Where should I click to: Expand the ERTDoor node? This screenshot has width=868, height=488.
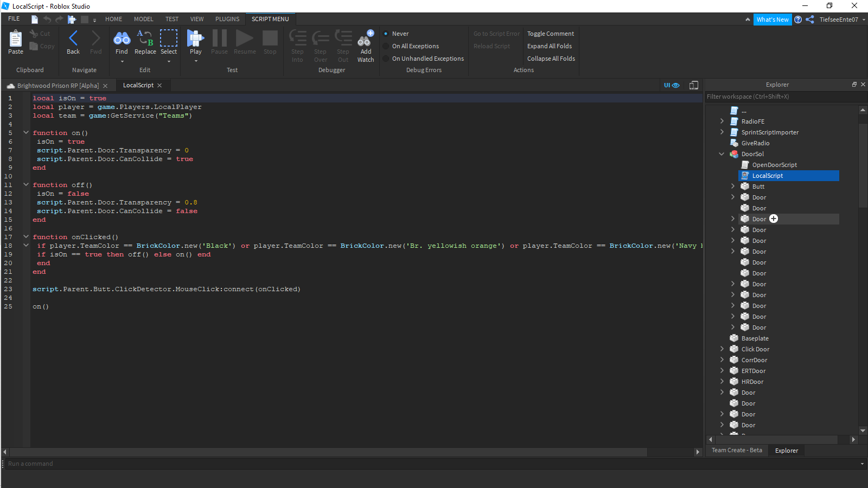point(722,370)
